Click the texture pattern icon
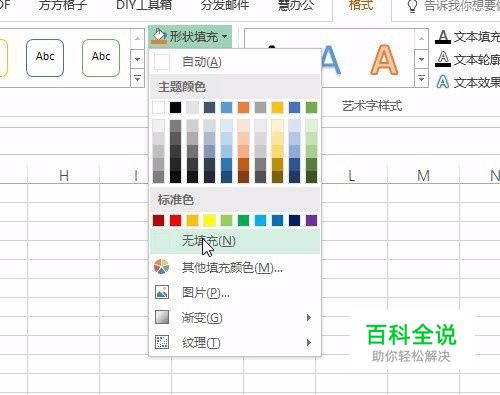This screenshot has width=500, height=395. pos(162,342)
